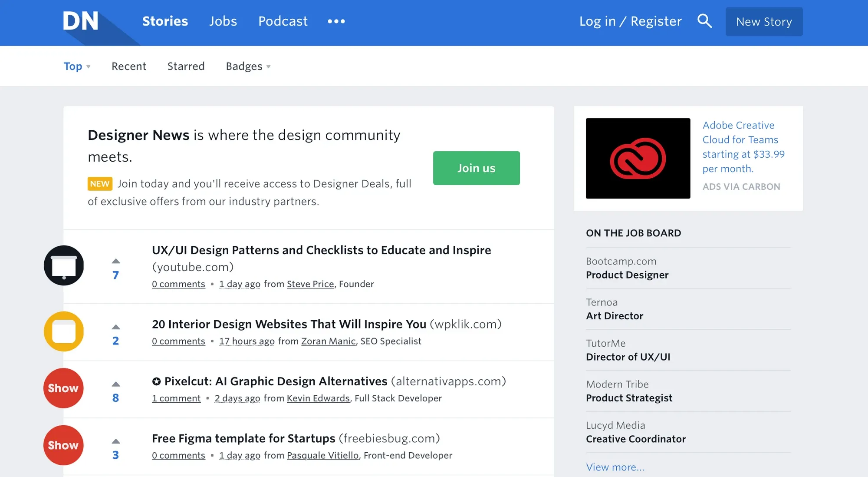
Task: Open the Ternoa Art Director job
Action: pyautogui.click(x=688, y=309)
